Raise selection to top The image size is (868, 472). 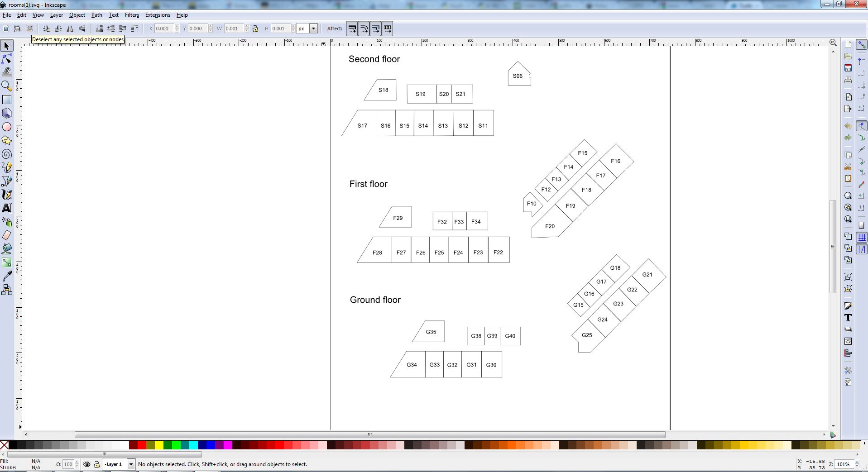[x=134, y=29]
